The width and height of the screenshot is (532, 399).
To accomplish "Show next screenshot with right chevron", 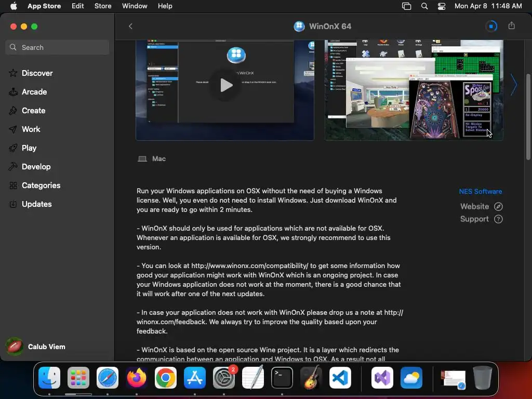I will pyautogui.click(x=514, y=85).
